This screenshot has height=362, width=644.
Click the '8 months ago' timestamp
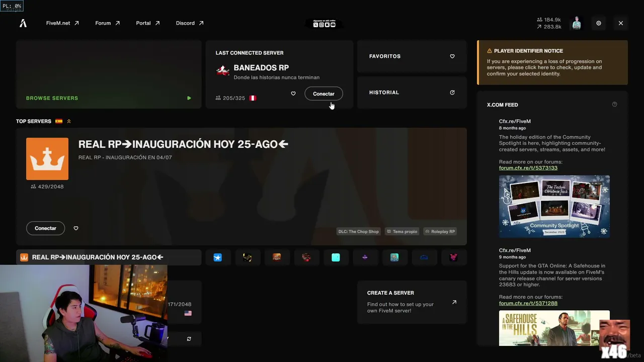(513, 128)
